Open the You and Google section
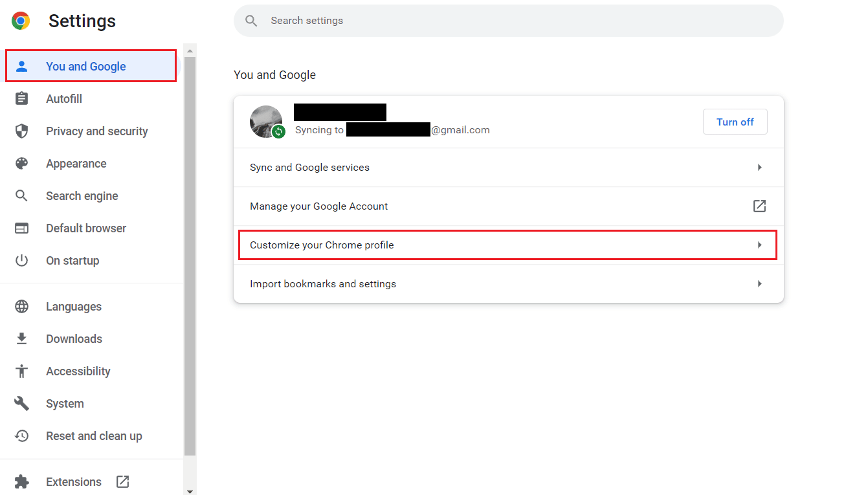The width and height of the screenshot is (868, 495). tap(91, 66)
